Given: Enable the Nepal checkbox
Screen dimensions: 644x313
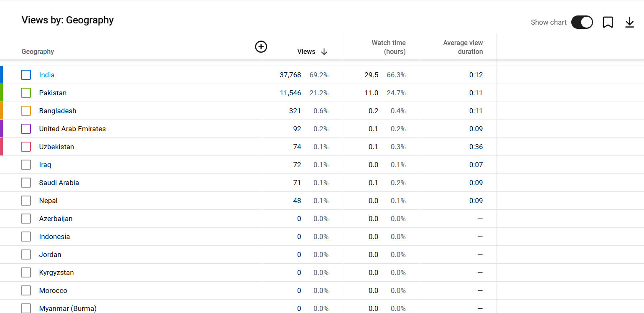Looking at the screenshot, I should pyautogui.click(x=26, y=201).
